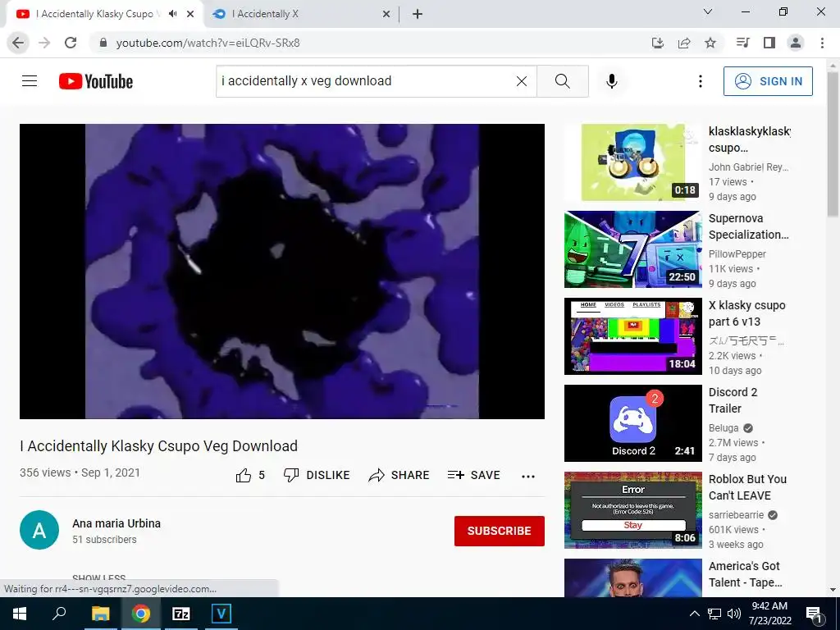Switch to the 'I Accidentally X' tab
Screen dimensions: 840x630
(301, 14)
